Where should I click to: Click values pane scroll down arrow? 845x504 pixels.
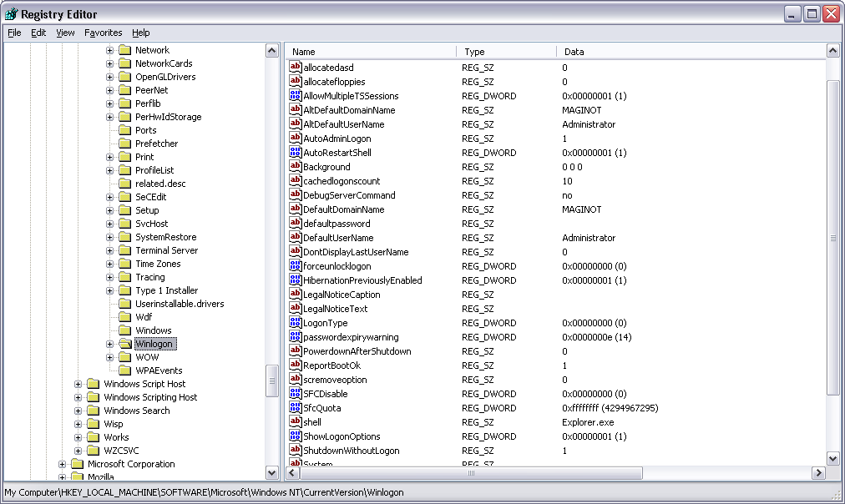coord(832,459)
